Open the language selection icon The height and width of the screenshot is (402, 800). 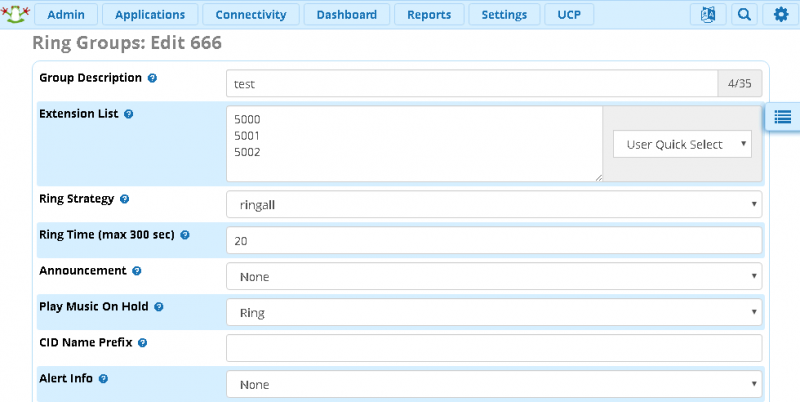[x=708, y=14]
